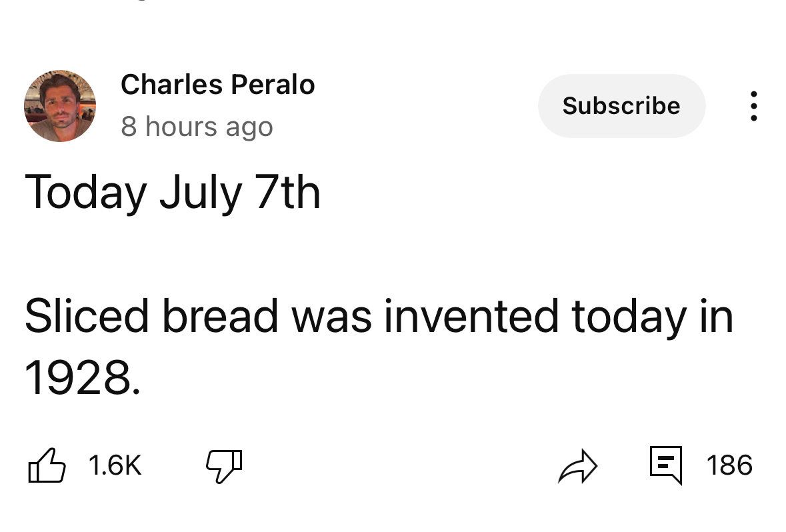Tap the 1.6K like count

click(x=115, y=465)
